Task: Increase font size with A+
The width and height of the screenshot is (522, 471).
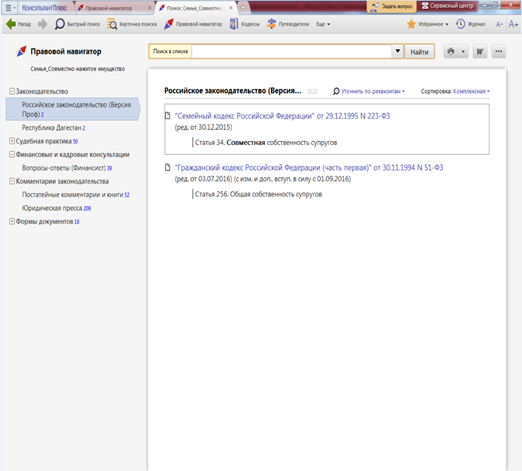Action: [513, 24]
